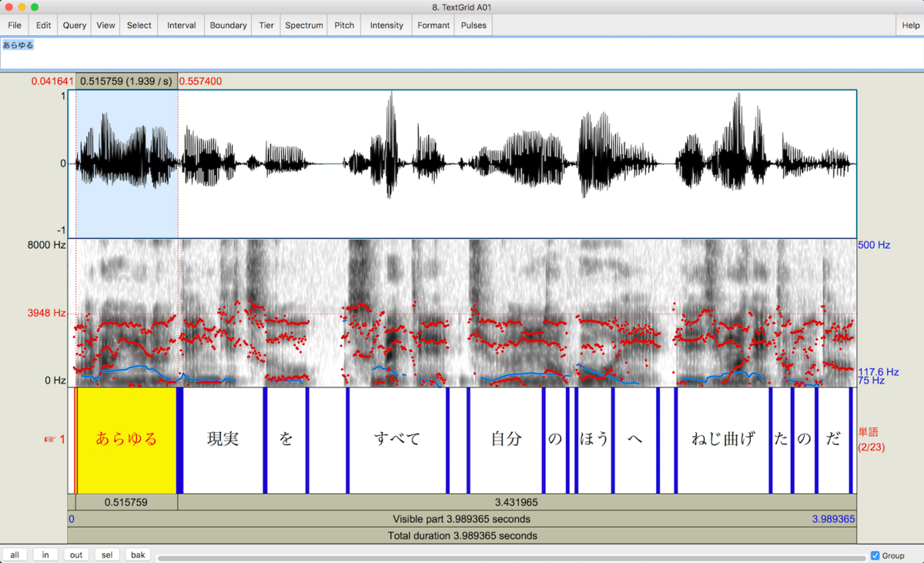The image size is (924, 563).
Task: Select the 自分 interval
Action: [506, 440]
